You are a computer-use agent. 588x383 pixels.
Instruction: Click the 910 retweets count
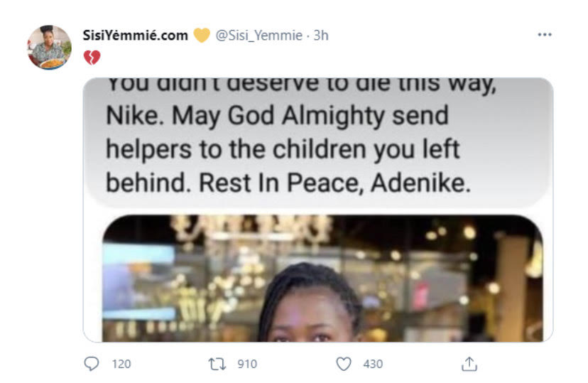coord(246,364)
